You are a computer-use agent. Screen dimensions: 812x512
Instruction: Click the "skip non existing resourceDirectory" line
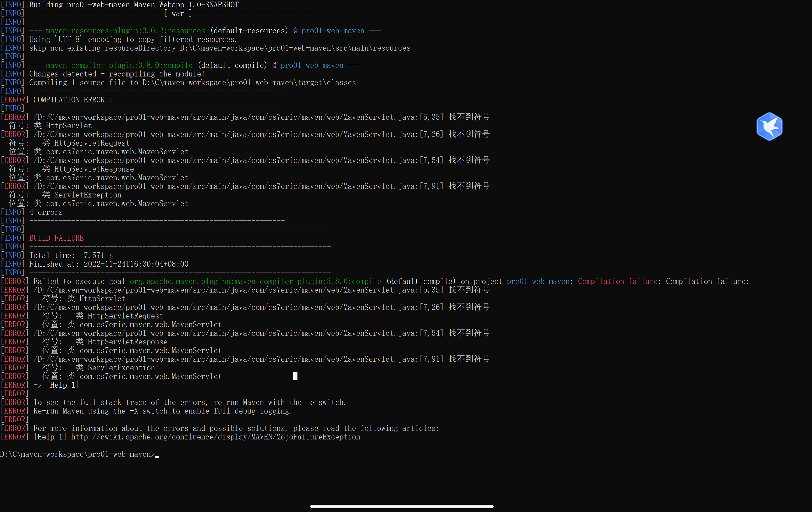219,48
